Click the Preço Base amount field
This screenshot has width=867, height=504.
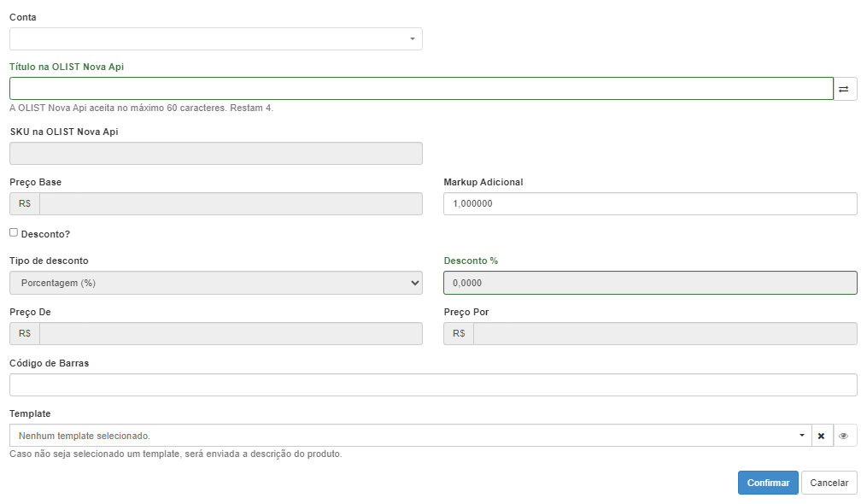point(231,203)
